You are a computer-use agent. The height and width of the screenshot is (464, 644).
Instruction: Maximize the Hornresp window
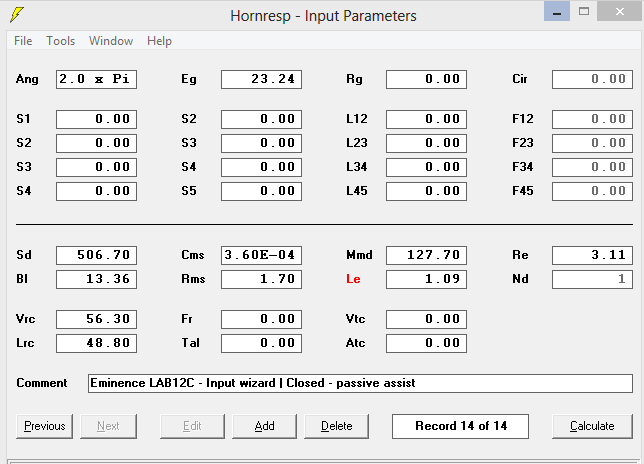point(584,11)
